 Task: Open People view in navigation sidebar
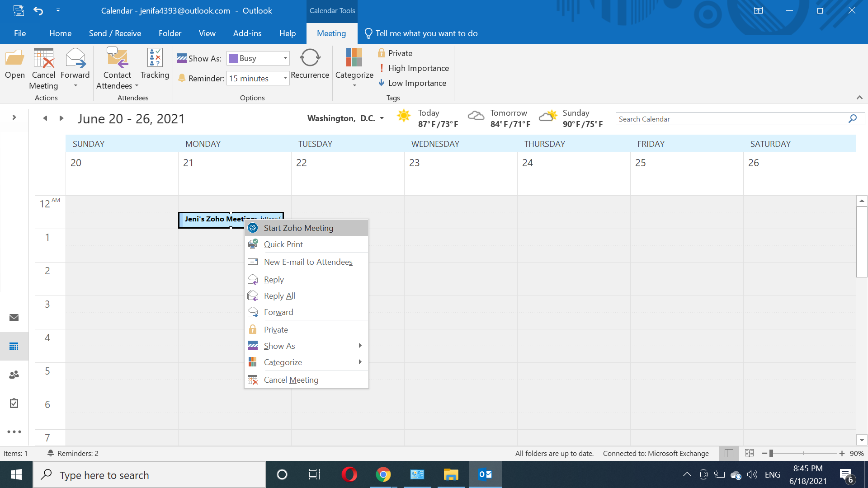point(14,375)
